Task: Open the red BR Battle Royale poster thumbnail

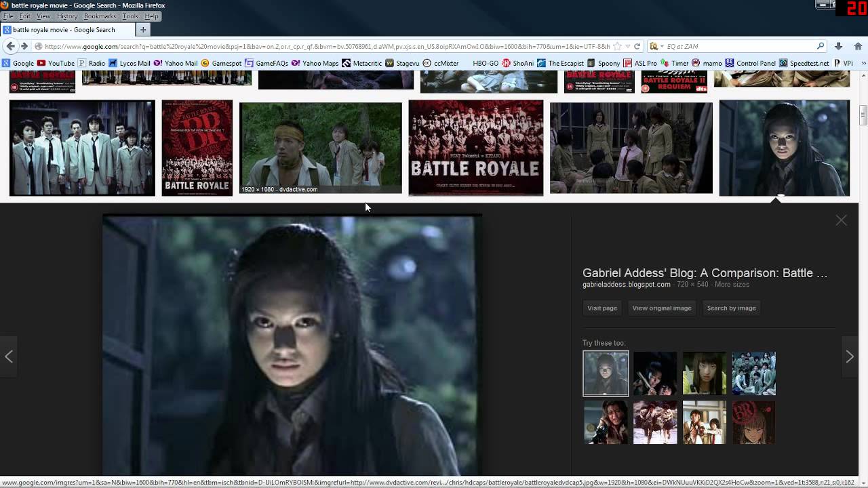Action: click(197, 148)
